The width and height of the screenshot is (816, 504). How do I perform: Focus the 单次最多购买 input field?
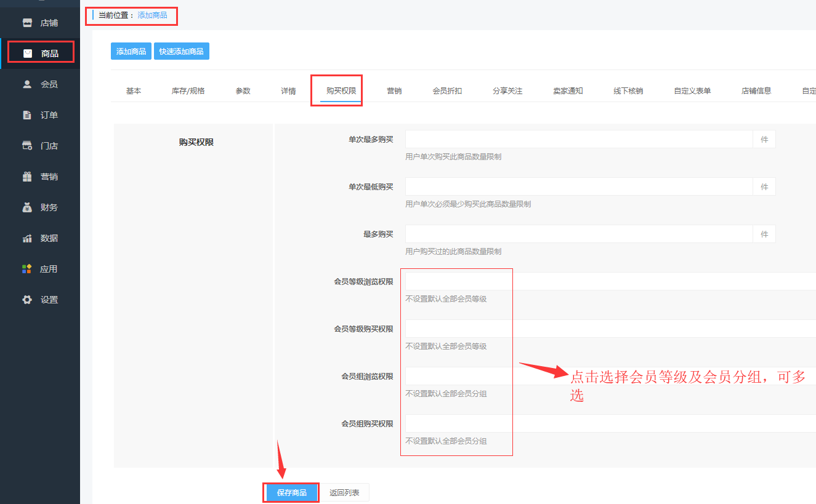tap(579, 139)
